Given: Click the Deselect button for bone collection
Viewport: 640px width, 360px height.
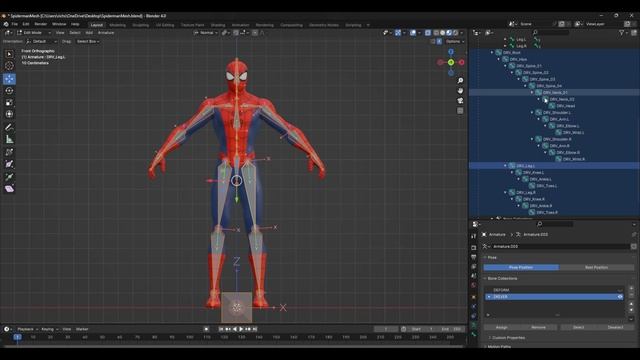Looking at the screenshot, I should pyautogui.click(x=616, y=327).
